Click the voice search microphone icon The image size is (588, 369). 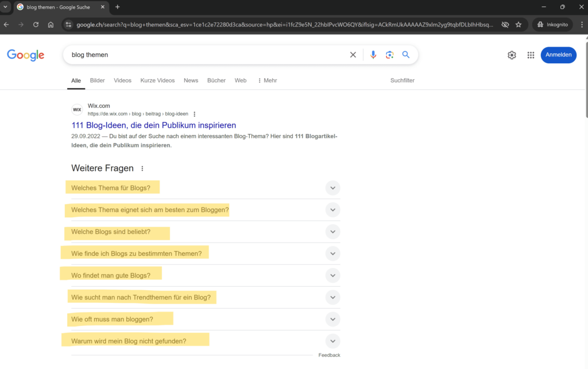tap(373, 55)
